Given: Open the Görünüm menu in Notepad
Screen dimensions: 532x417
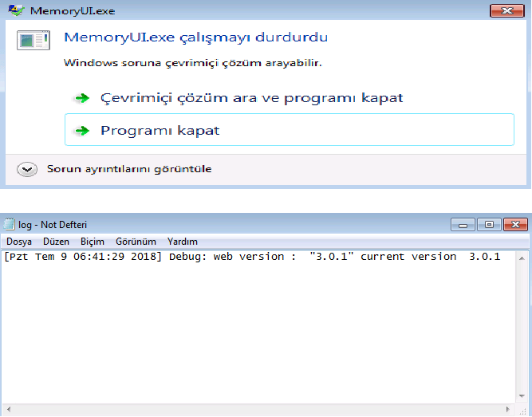Looking at the screenshot, I should point(136,242).
